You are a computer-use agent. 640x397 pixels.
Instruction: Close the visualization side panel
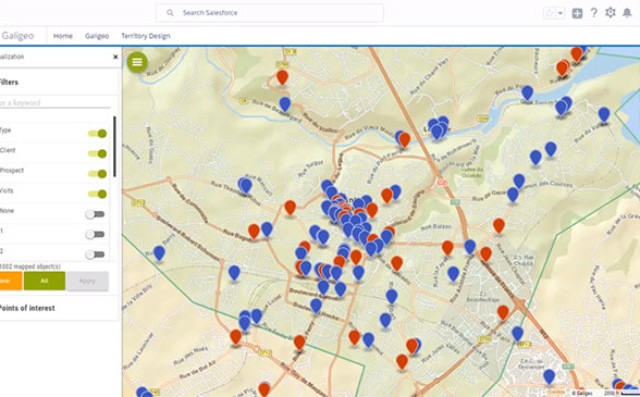tap(116, 57)
